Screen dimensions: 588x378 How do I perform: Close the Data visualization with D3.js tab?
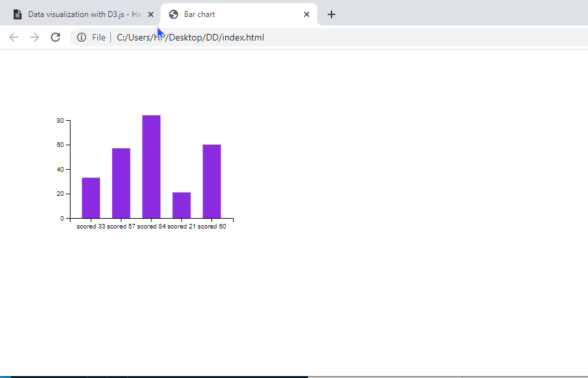(151, 14)
